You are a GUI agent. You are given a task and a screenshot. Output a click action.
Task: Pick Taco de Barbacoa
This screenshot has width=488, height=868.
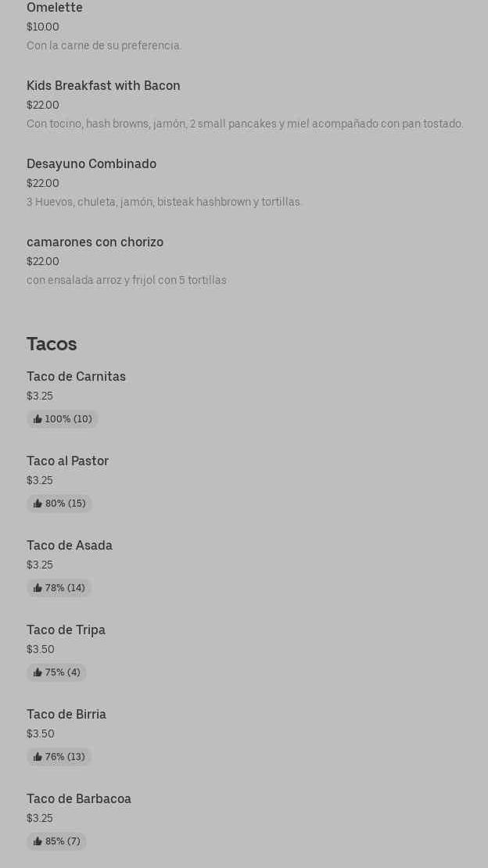79,799
